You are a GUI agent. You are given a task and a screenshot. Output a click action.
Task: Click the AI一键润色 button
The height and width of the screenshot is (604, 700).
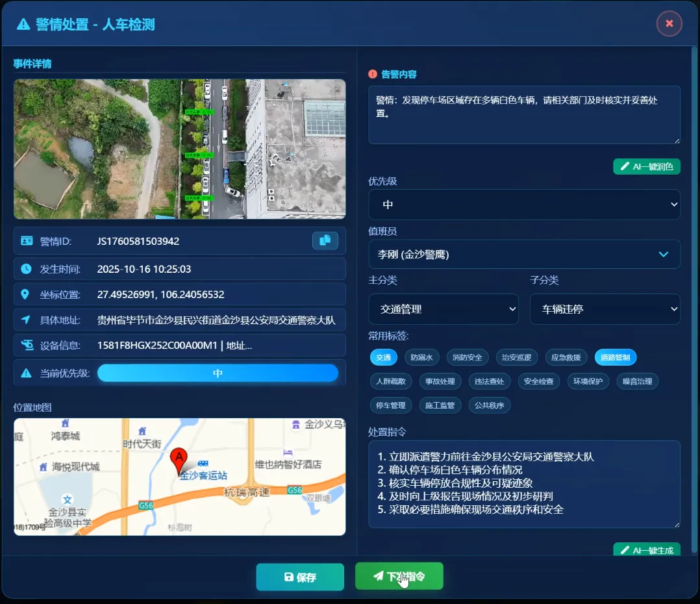pyautogui.click(x=647, y=166)
